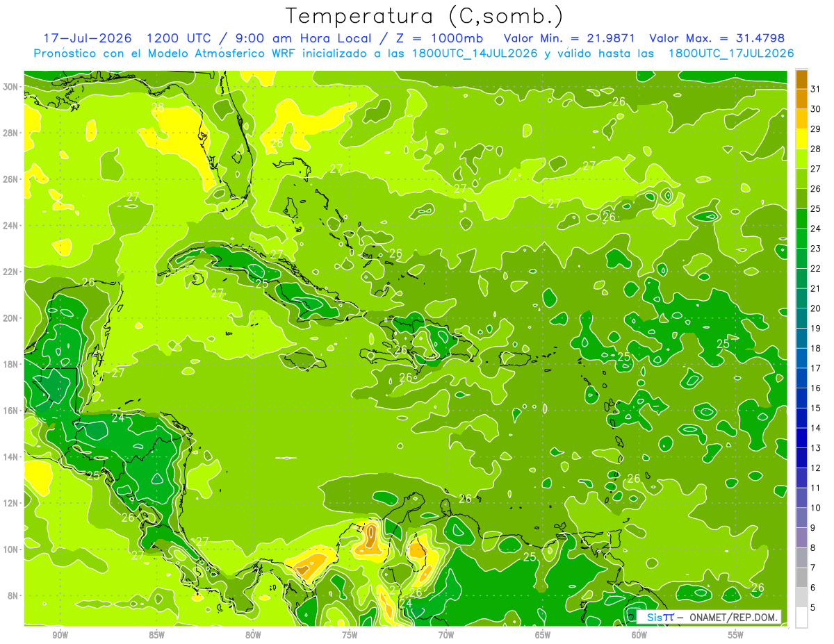834x644 pixels.
Task: Click legend value 16 on the color bar
Action: tap(815, 388)
